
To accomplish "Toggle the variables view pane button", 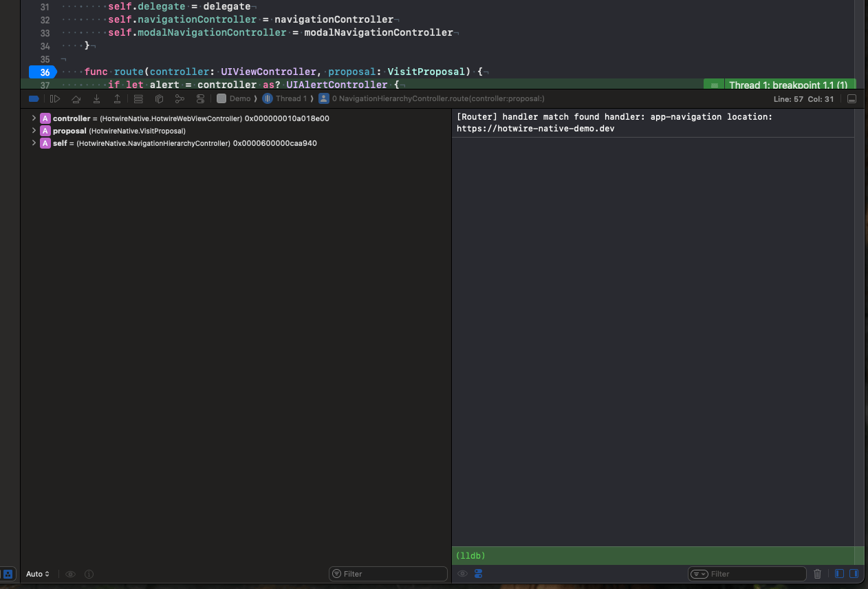I will click(x=838, y=574).
